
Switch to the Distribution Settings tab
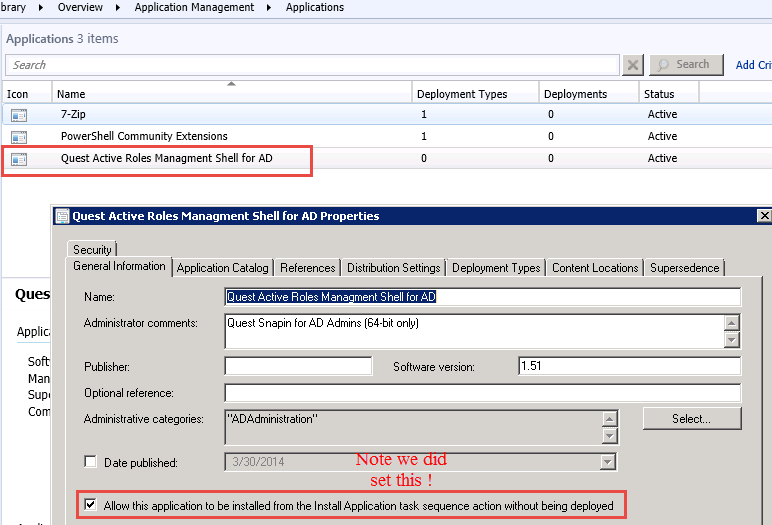[393, 268]
